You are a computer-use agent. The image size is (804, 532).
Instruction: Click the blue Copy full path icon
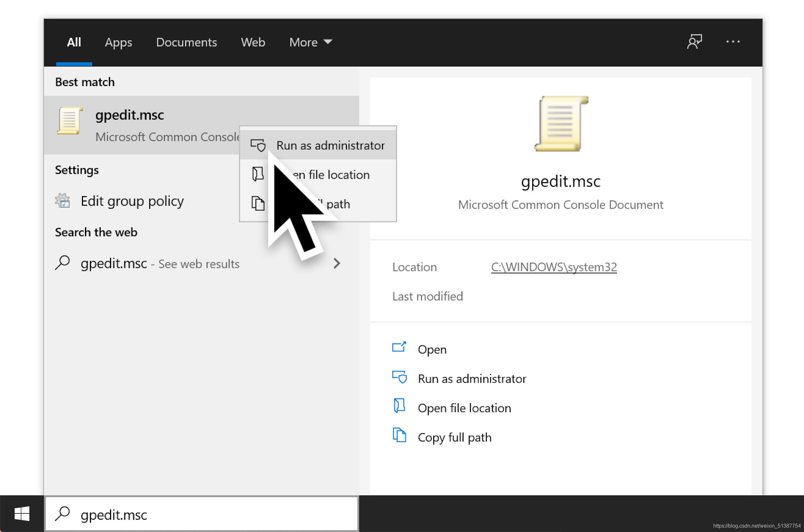(399, 435)
